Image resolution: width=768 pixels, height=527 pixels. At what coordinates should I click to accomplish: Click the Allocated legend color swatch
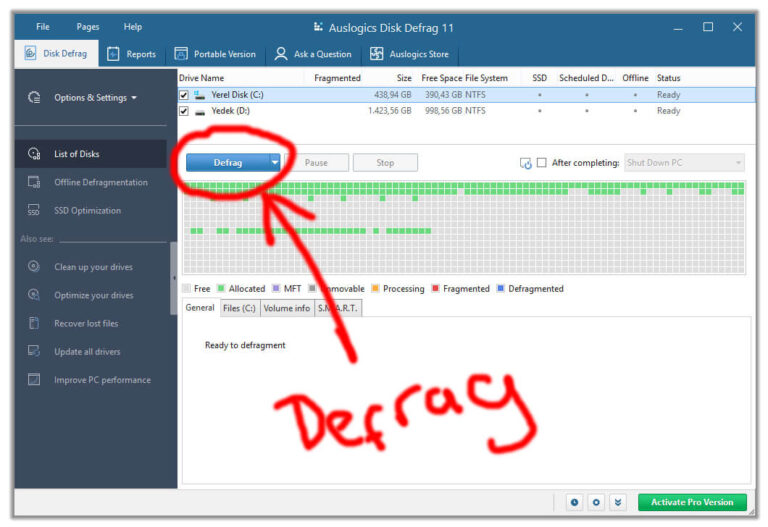click(x=221, y=288)
